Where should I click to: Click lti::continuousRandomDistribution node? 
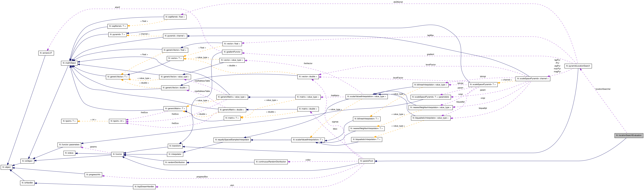click(271, 162)
